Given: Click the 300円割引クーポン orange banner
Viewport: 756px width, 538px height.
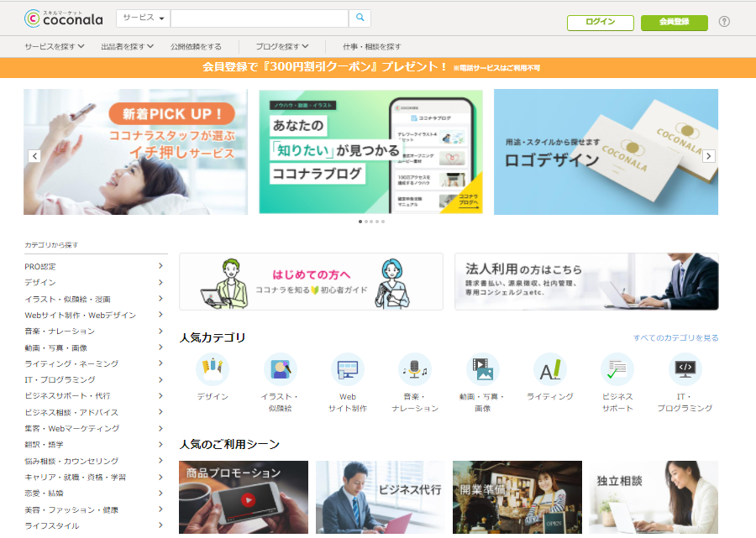Looking at the screenshot, I should coord(378,67).
